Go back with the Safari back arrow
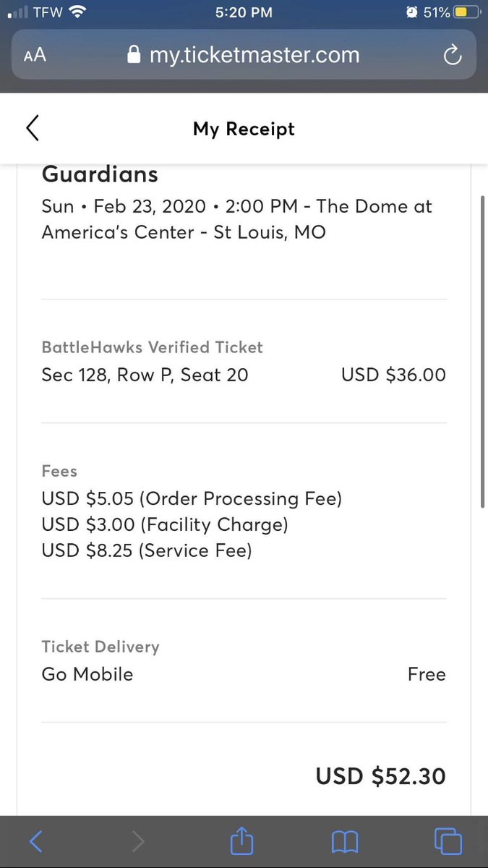Screen dimensions: 488x868 pos(35,841)
